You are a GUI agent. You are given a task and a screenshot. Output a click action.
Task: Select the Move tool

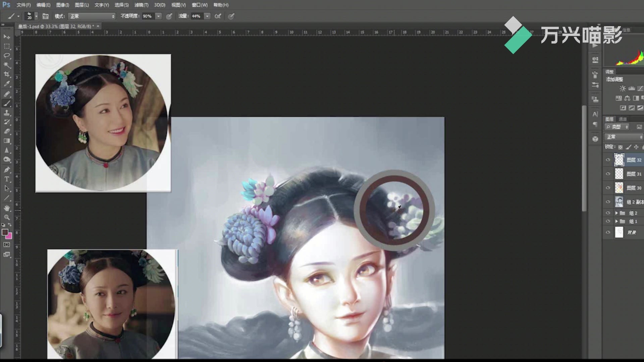pyautogui.click(x=7, y=37)
